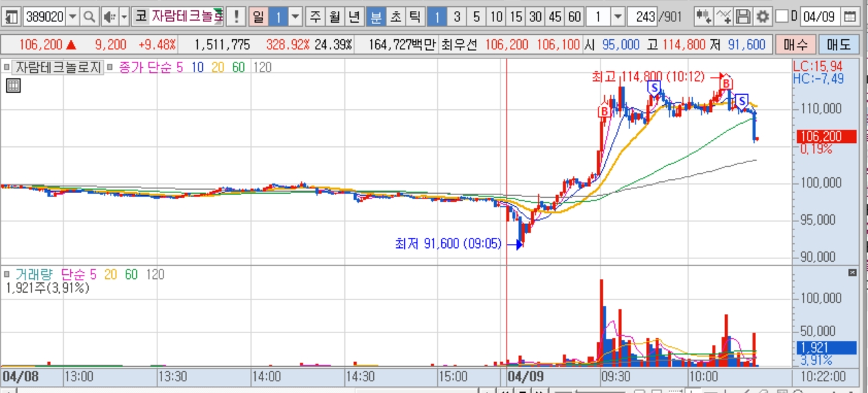868x393 pixels.
Task: Click the 거래량 volume legend label
Action: 33,274
